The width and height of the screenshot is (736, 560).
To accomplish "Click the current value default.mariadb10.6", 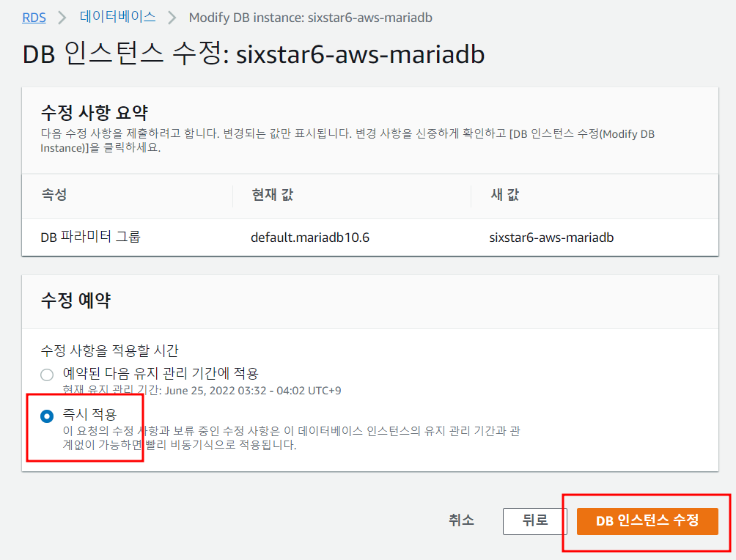I will (x=309, y=237).
